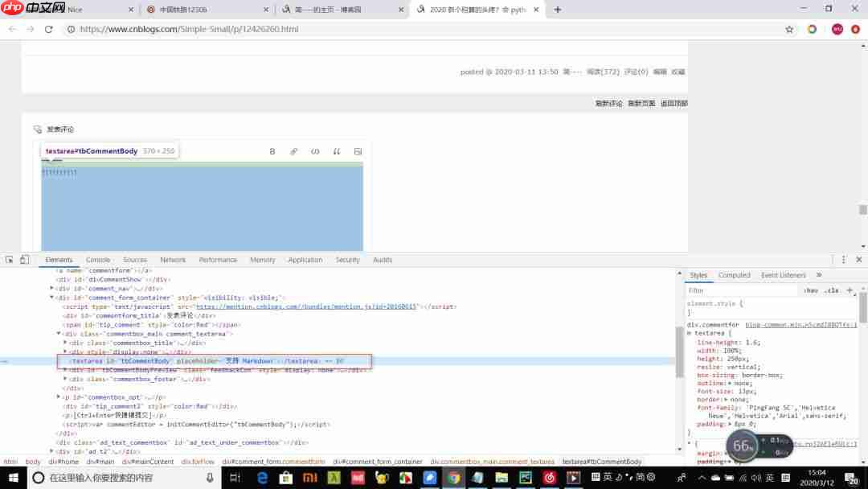The image size is (868, 489).
Task: Open NetEase Cloud Music from the taskbar
Action: 549,478
